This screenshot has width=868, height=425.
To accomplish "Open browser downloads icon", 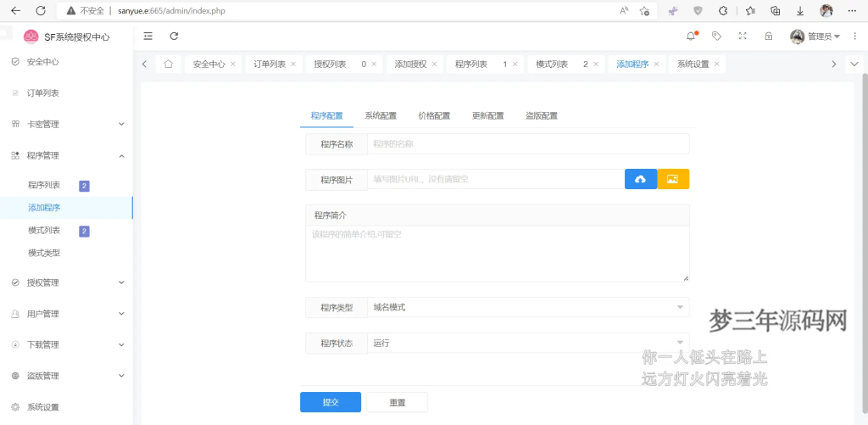I will [x=800, y=10].
